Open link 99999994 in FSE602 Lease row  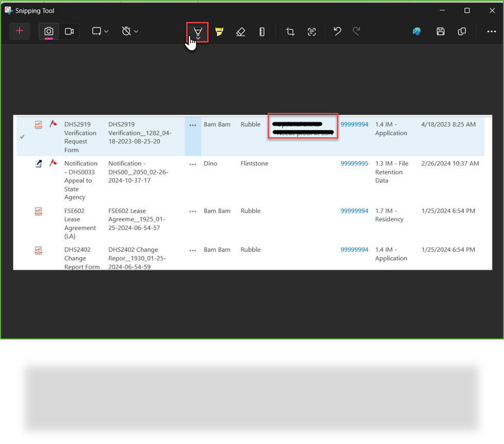click(x=354, y=211)
